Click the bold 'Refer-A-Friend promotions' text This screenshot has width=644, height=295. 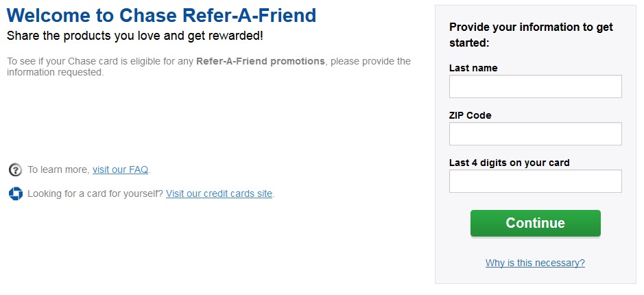click(261, 61)
